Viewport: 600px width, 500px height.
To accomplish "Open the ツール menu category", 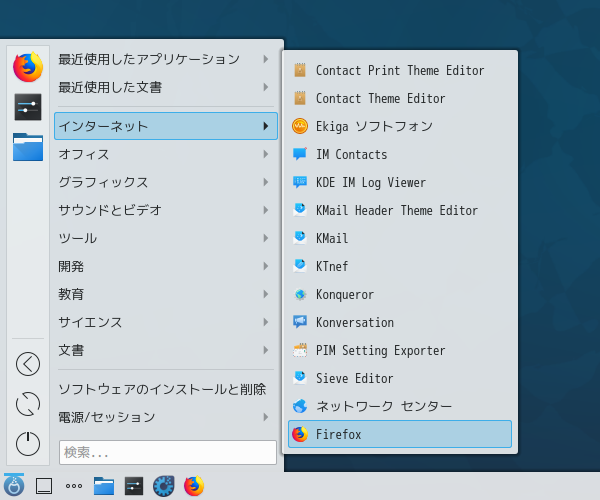I will pyautogui.click(x=166, y=238).
